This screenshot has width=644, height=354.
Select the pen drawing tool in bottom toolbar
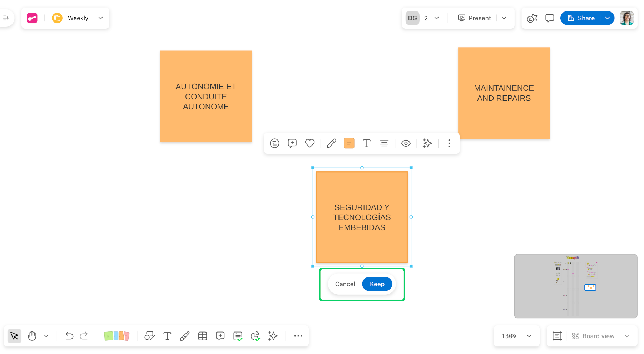pyautogui.click(x=185, y=336)
